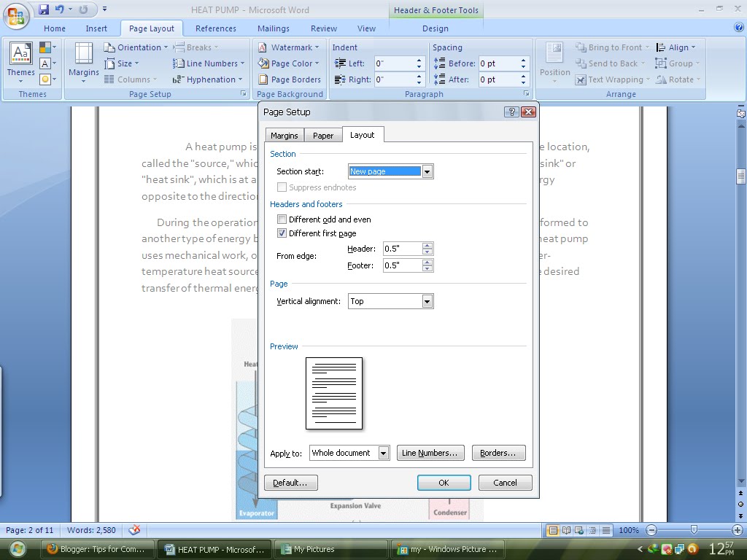Click the Footer from edge field
Image resolution: width=747 pixels, height=560 pixels.
pos(403,265)
